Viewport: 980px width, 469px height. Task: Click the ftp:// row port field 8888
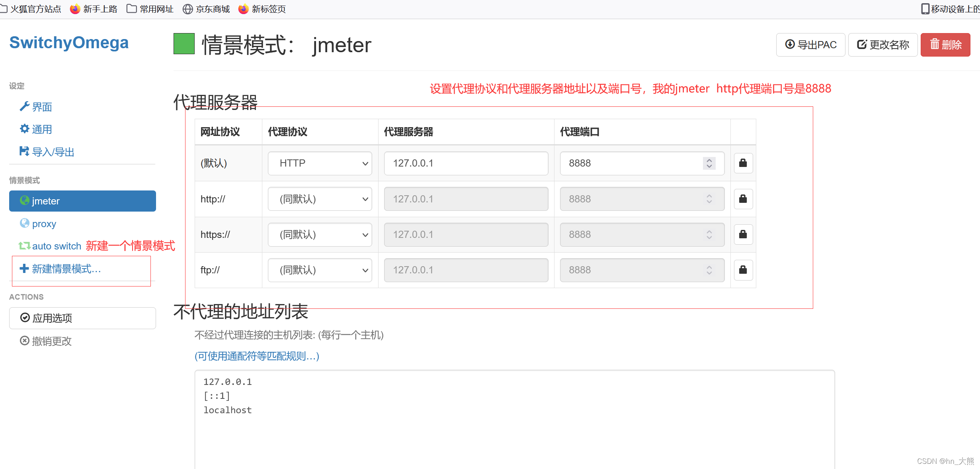[642, 270]
